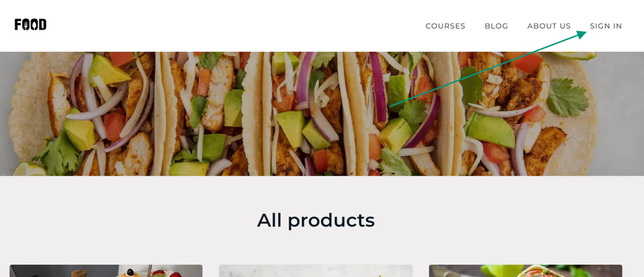Go to the BLOG page
The image size is (644, 277).
coord(496,26)
